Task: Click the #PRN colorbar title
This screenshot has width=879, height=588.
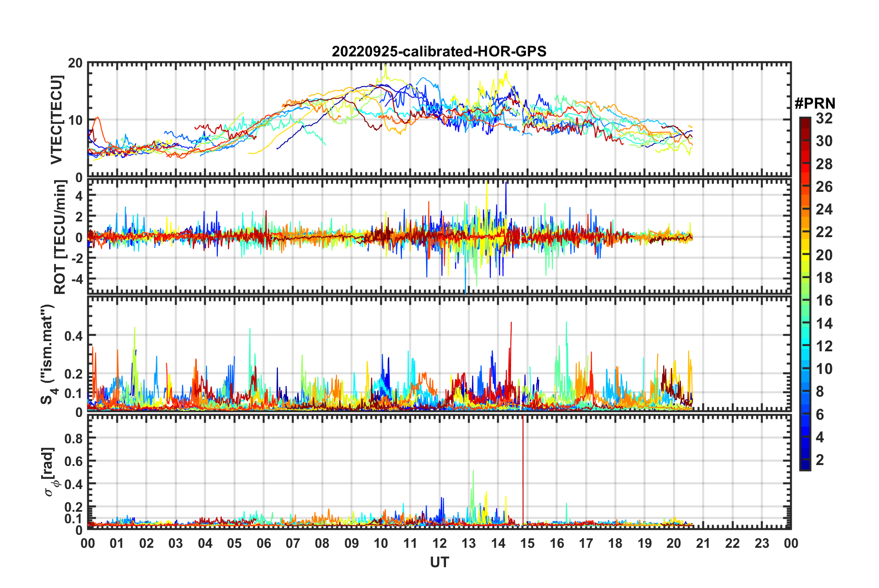Action: (x=815, y=103)
